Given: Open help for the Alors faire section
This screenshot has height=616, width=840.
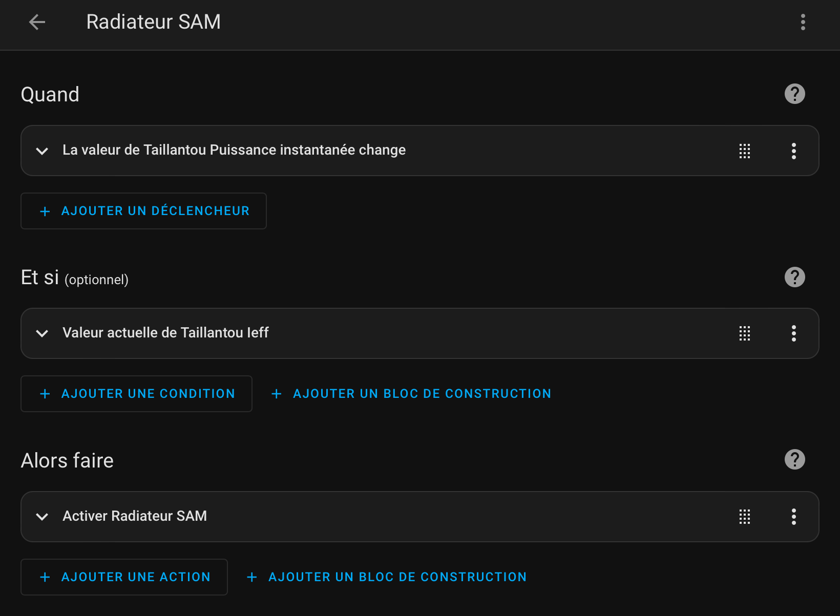Looking at the screenshot, I should tap(794, 459).
